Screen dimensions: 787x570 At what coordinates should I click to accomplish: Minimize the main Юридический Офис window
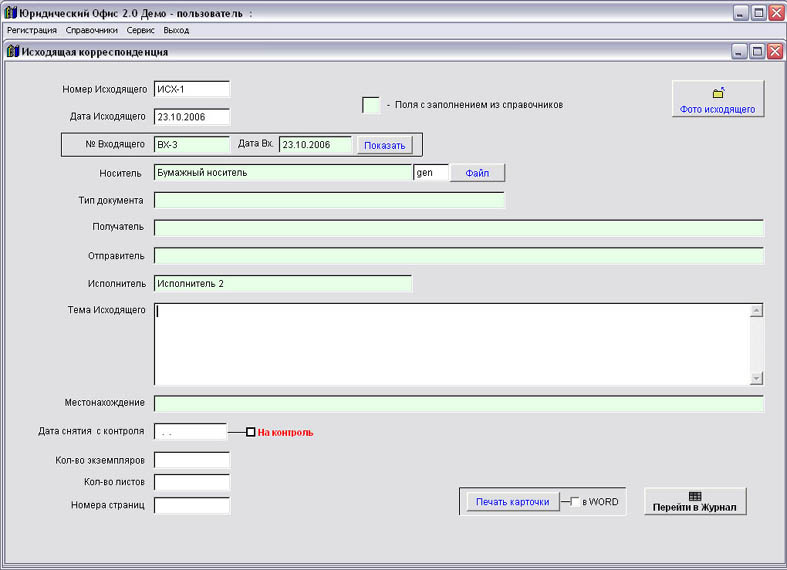[741, 13]
